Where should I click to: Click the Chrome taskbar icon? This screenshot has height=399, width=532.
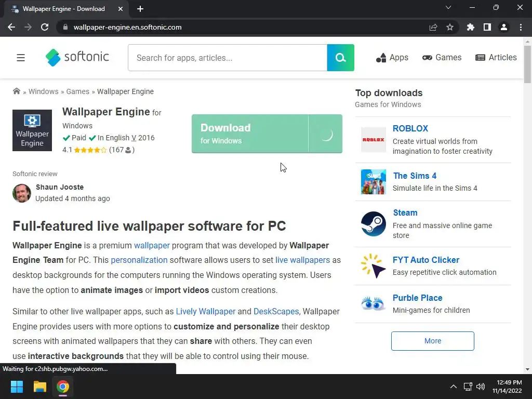click(x=63, y=387)
